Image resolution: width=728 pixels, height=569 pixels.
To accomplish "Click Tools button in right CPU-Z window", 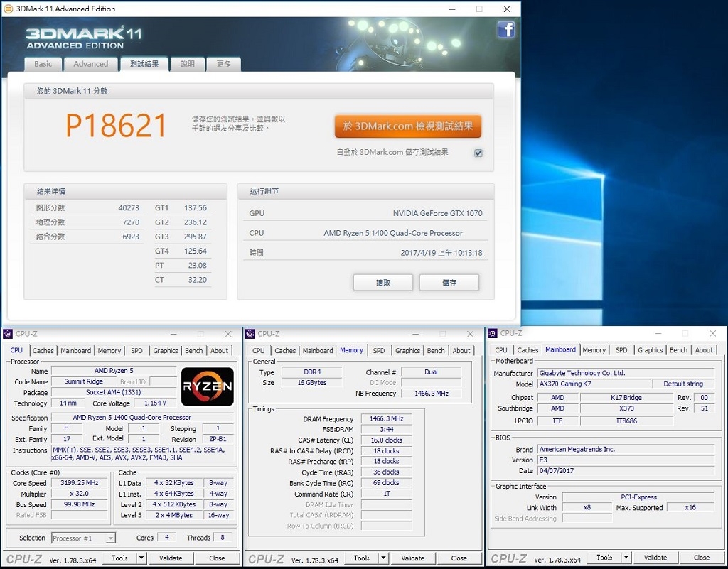I will click(604, 558).
